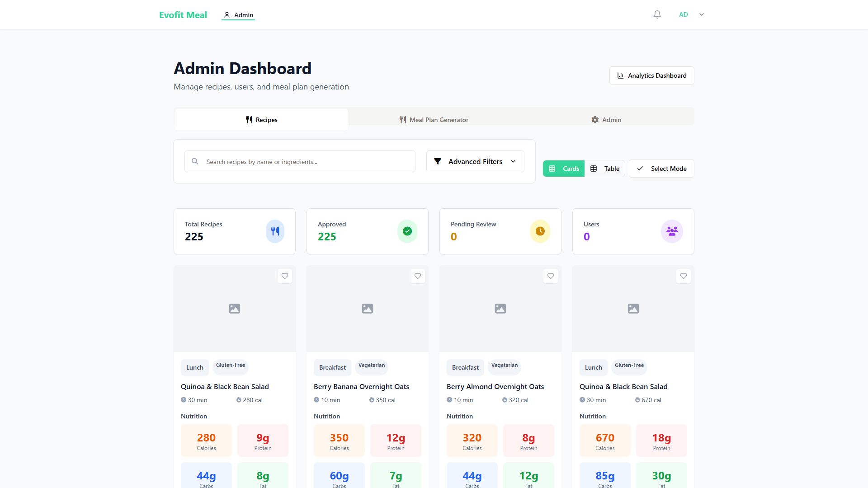
Task: Enable Select Mode
Action: tap(661, 169)
